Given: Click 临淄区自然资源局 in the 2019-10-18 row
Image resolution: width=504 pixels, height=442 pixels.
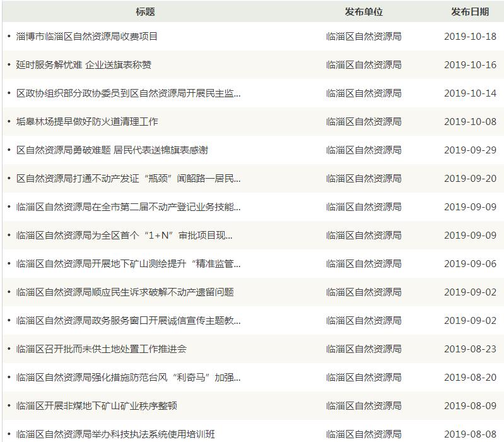Looking at the screenshot, I should click(364, 37).
